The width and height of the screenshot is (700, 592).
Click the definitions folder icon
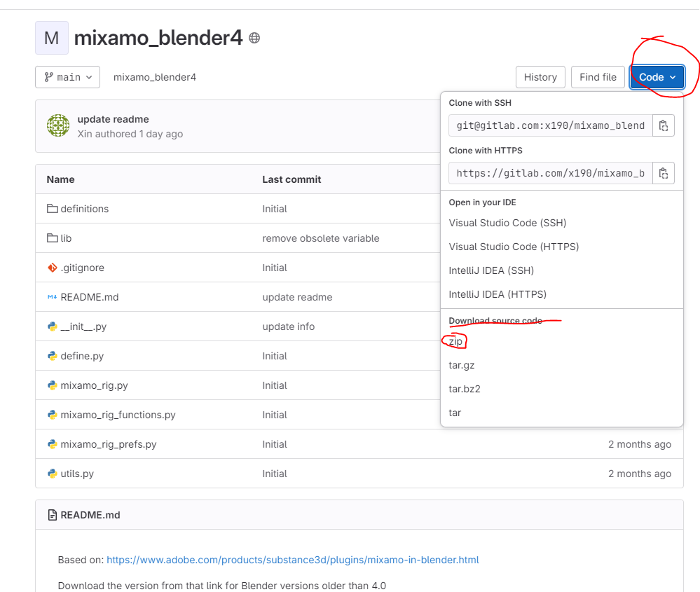pyautogui.click(x=53, y=209)
